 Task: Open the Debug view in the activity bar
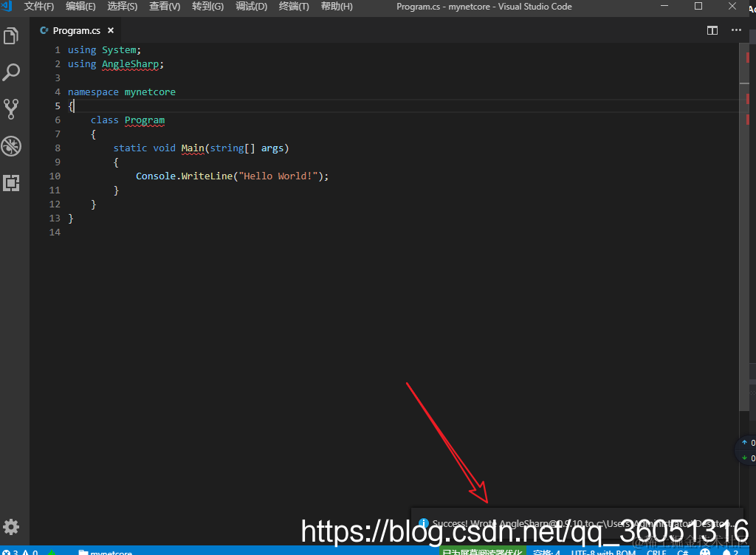pos(11,146)
